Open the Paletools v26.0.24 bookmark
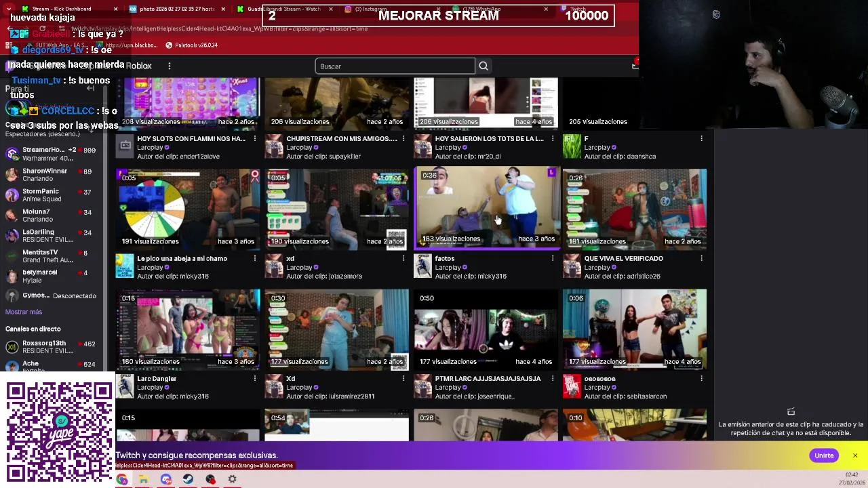Screen dimensions: 868x488 click(191, 45)
